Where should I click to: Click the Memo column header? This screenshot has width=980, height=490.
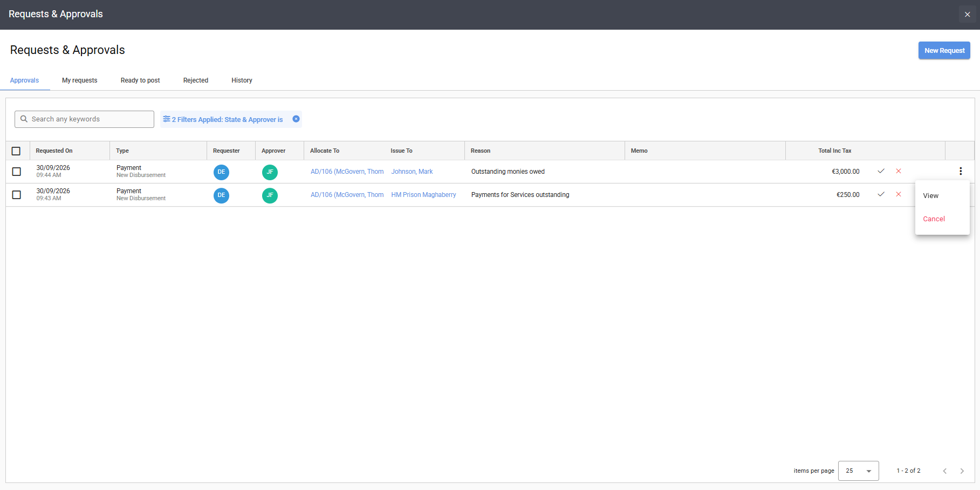(639, 151)
